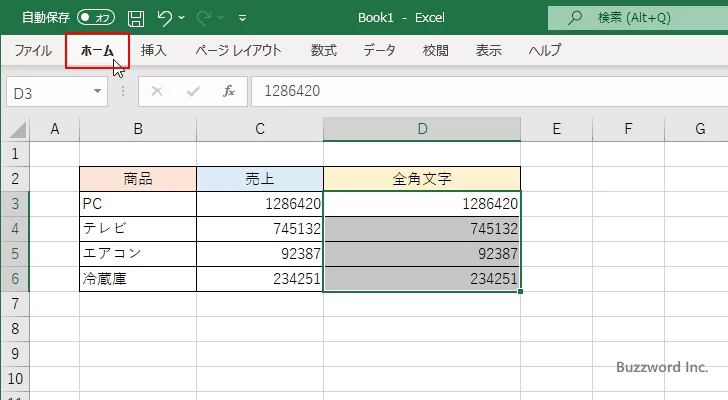Select 234251 in the 売上 column
Viewport: 728px width, 400px height.
260,279
